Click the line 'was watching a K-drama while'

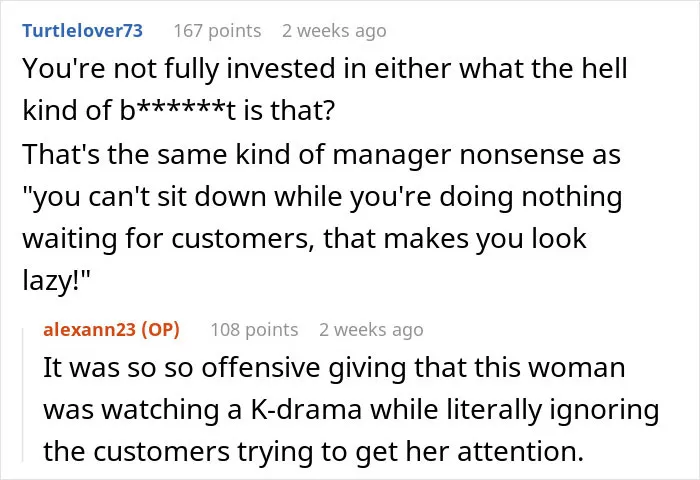tap(351, 409)
